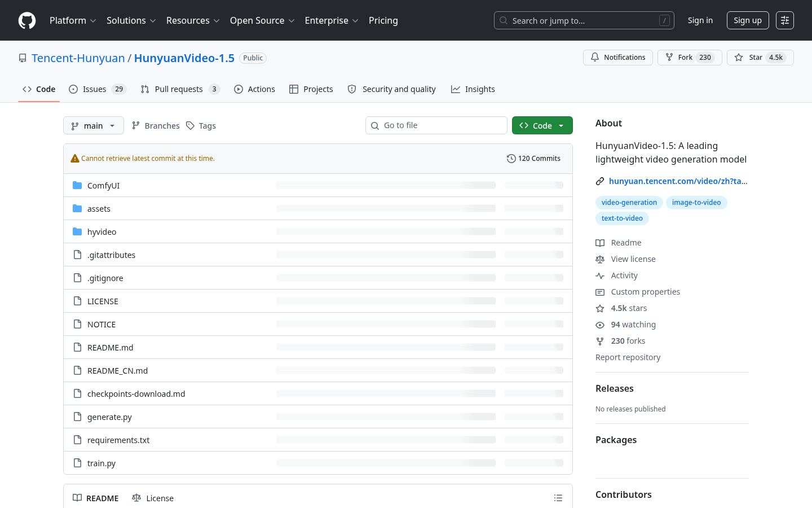
Task: Open the Pull requests tab
Action: pyautogui.click(x=180, y=89)
